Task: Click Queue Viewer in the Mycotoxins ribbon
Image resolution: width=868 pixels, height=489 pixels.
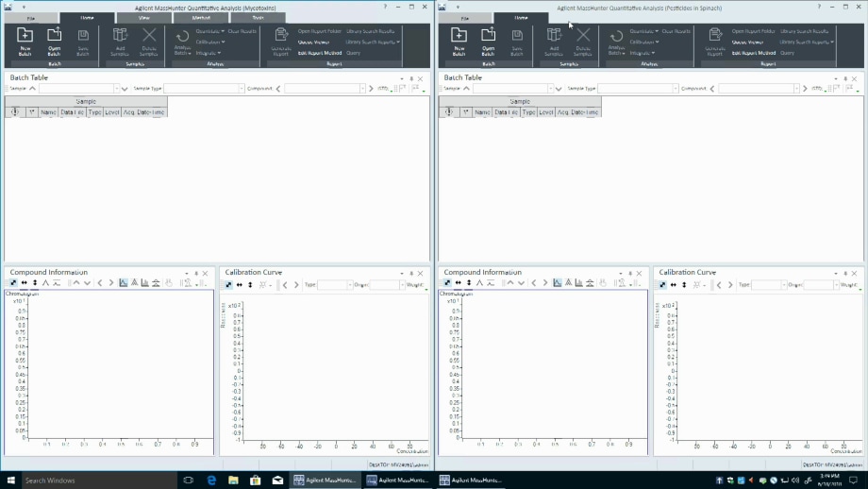Action: pos(312,42)
